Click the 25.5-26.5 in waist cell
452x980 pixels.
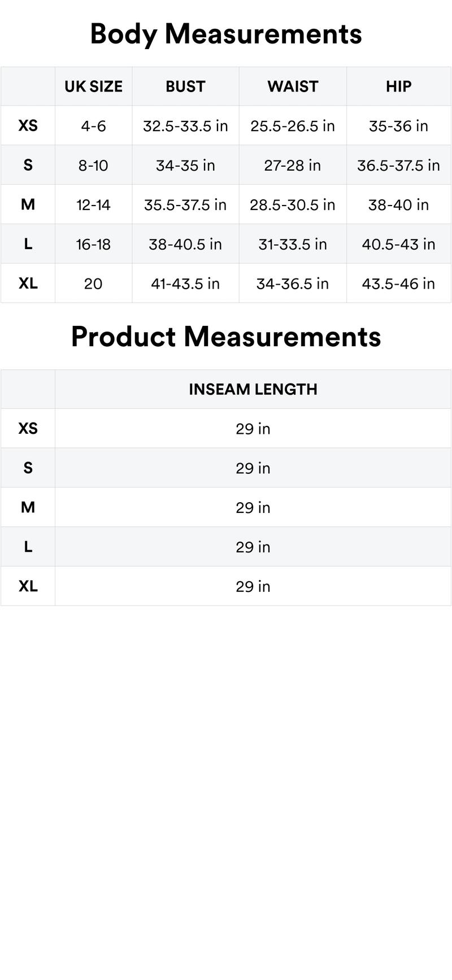point(293,125)
